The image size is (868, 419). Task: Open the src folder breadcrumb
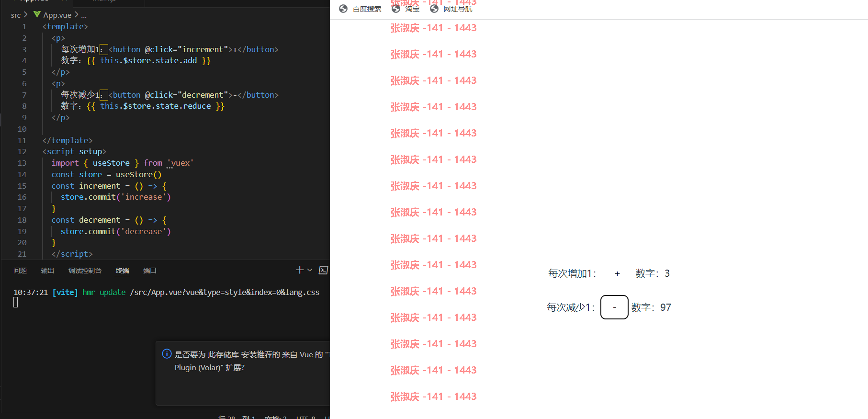(x=16, y=15)
